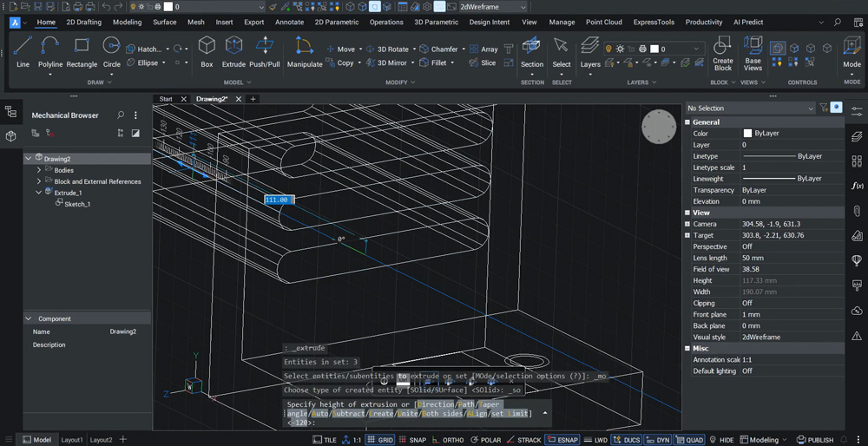Viewport: 868px width, 446px height.
Task: Collapse the Drawing2 root node
Action: tap(29, 159)
